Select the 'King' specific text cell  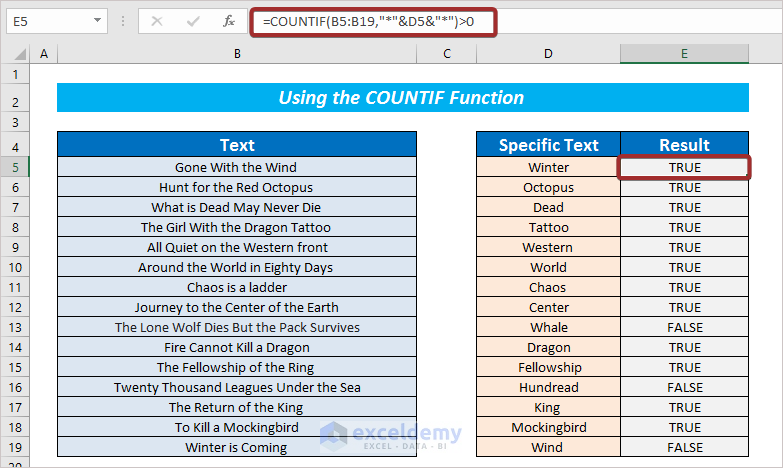click(548, 407)
